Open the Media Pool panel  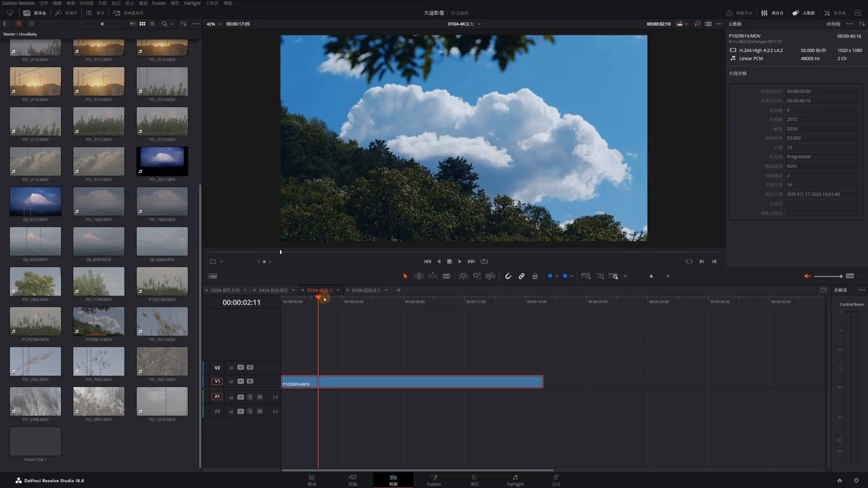tap(35, 13)
